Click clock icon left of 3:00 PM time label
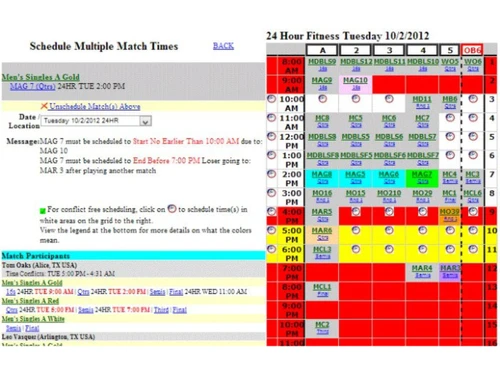The width and height of the screenshot is (500, 375). coord(272,193)
